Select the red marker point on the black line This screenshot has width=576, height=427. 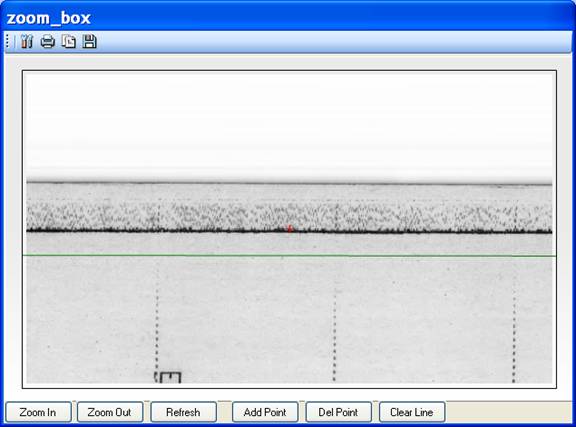[289, 229]
